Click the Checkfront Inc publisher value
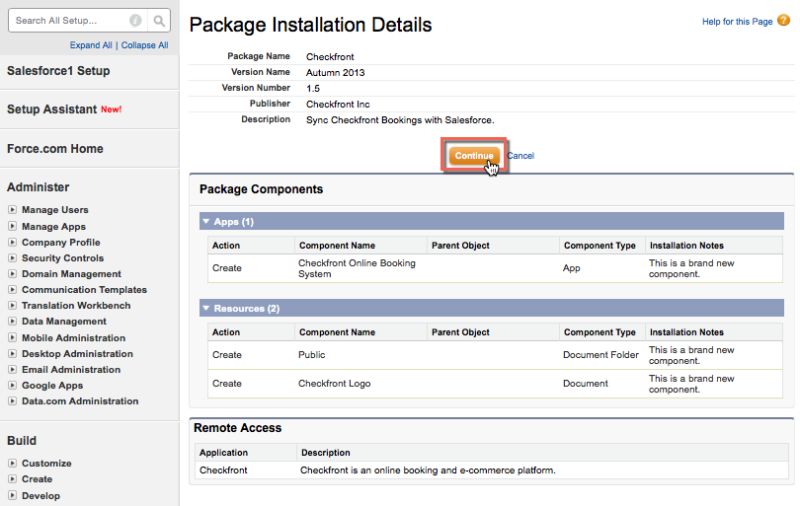The image size is (800, 506). (x=338, y=104)
